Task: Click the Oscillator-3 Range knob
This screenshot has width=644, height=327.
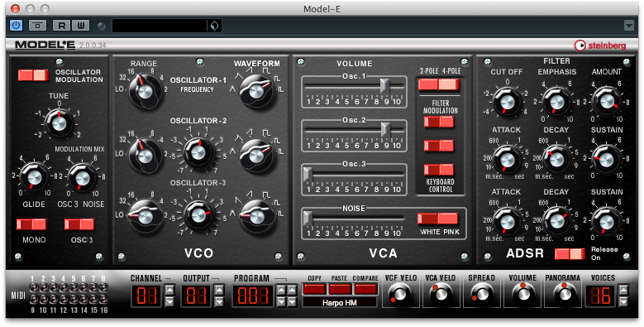Action: pyautogui.click(x=145, y=217)
